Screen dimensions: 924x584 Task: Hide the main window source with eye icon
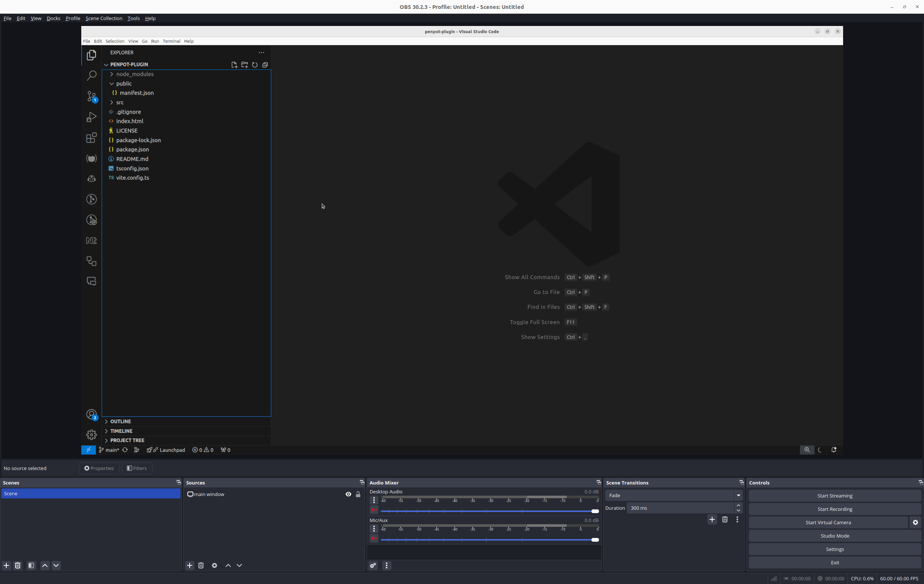pyautogui.click(x=348, y=494)
